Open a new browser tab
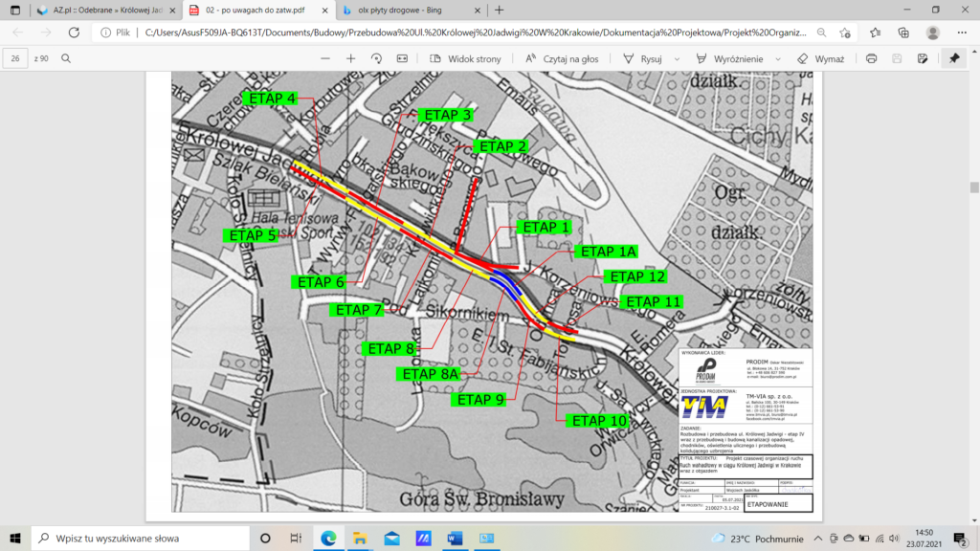Screen dimensions: 980x551 [499, 10]
